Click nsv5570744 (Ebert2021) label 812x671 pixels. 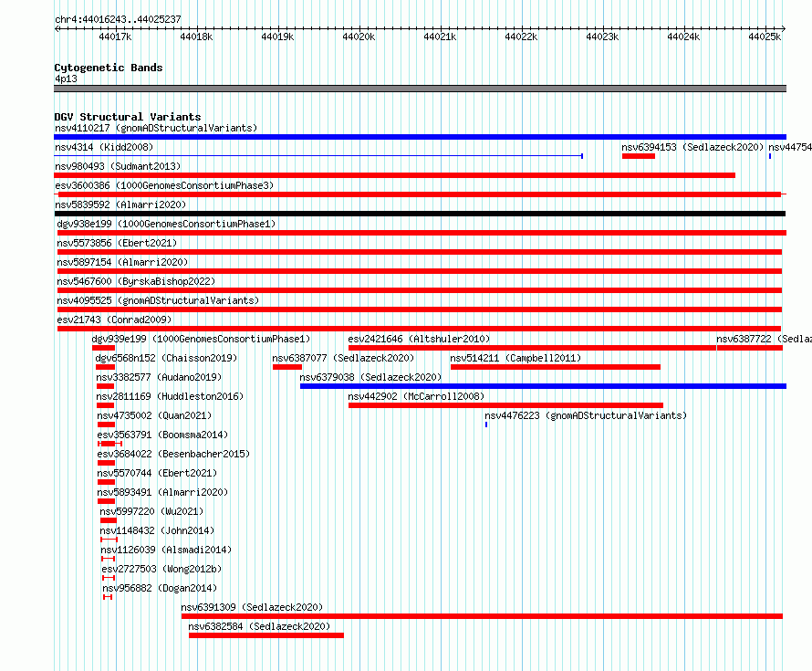pos(157,473)
